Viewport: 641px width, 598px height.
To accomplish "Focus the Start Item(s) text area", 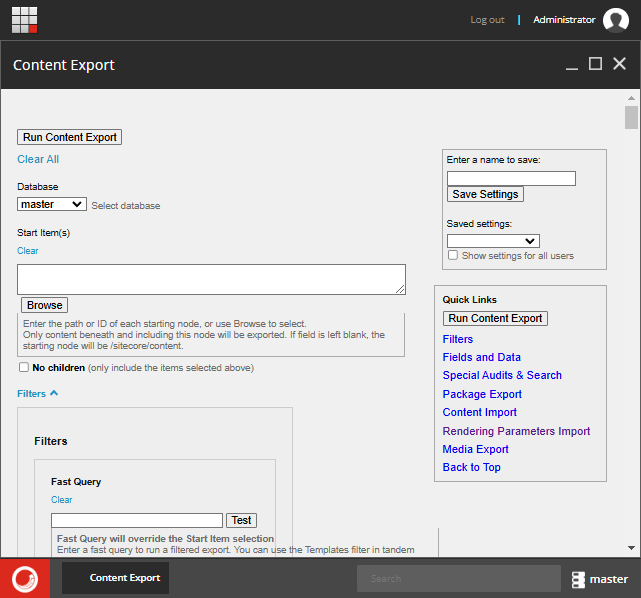I will click(211, 279).
